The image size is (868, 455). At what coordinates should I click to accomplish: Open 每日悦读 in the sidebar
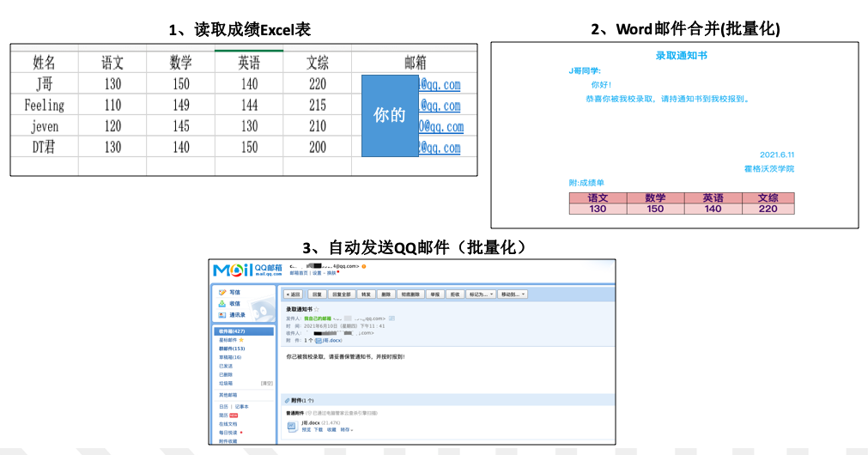click(x=228, y=433)
